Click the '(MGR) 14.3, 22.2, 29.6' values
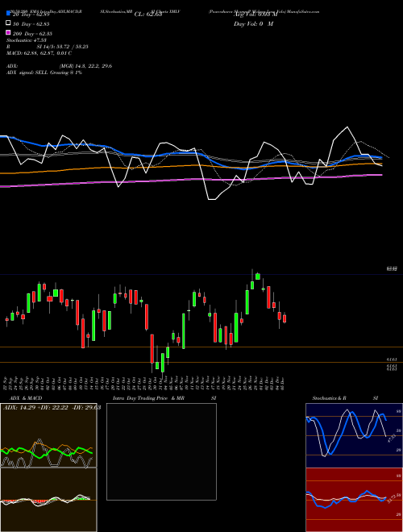This screenshot has height=532, width=403. click(85, 66)
